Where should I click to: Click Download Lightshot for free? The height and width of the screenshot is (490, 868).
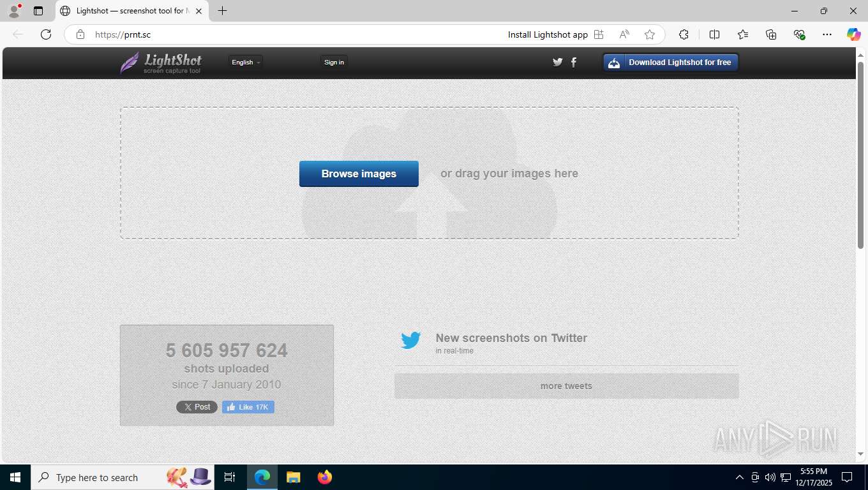point(671,62)
